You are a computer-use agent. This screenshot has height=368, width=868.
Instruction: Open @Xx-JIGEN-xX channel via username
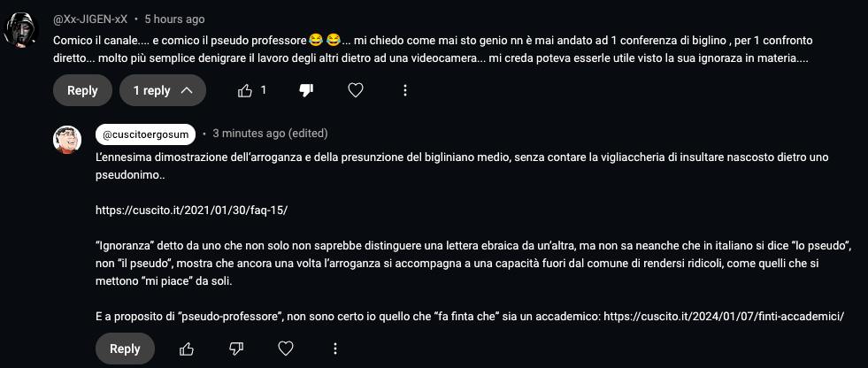click(x=90, y=19)
